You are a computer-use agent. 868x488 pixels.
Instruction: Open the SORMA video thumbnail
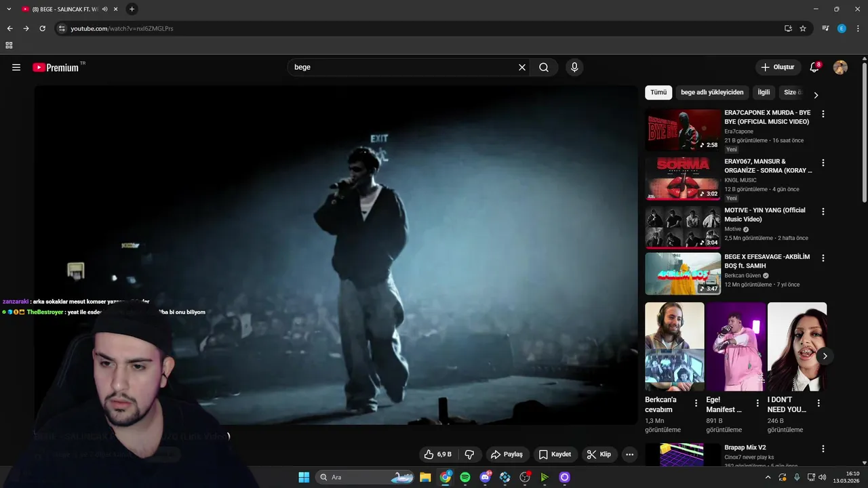683,179
